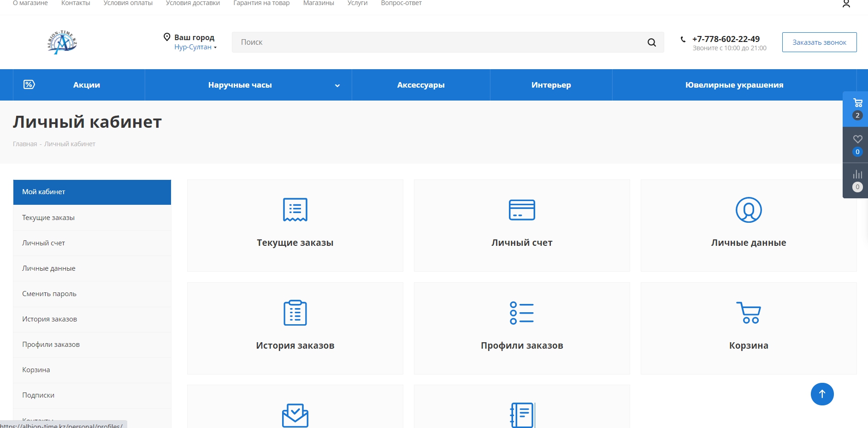Expand the Нур-Султан city dropdown
Screen dimensions: 868x428
click(195, 47)
